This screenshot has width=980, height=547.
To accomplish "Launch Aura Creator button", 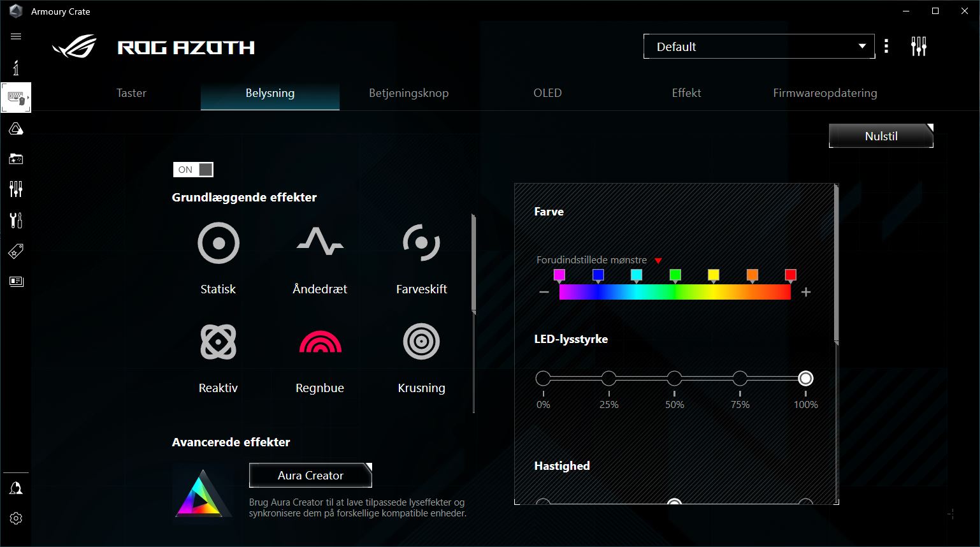I will pyautogui.click(x=310, y=476).
